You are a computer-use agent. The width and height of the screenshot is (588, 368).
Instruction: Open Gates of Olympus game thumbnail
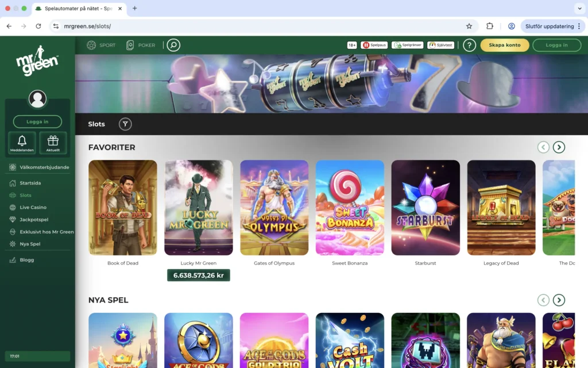[274, 208]
